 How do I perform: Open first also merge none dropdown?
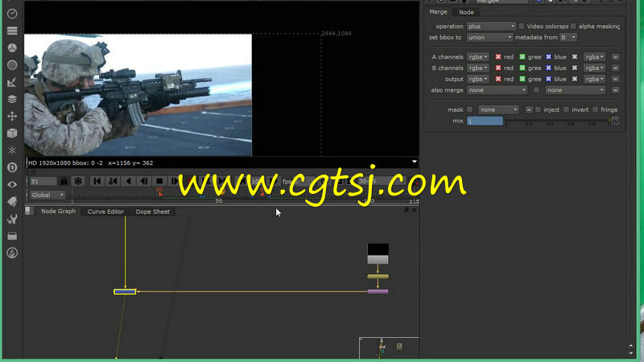click(x=497, y=90)
